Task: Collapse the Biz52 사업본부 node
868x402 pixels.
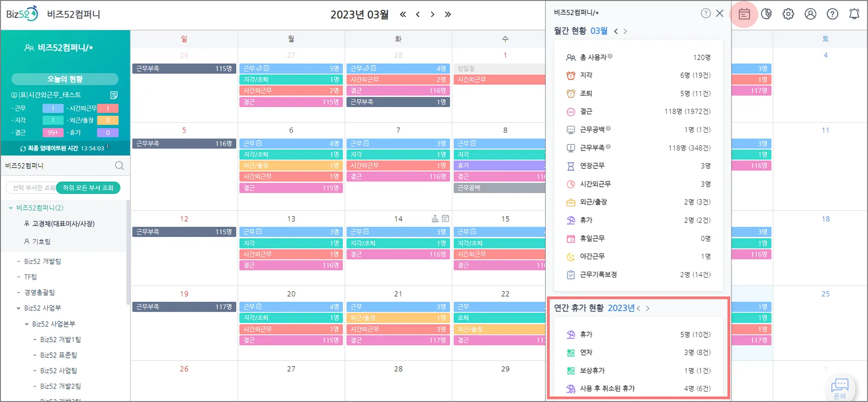Action: tap(26, 324)
